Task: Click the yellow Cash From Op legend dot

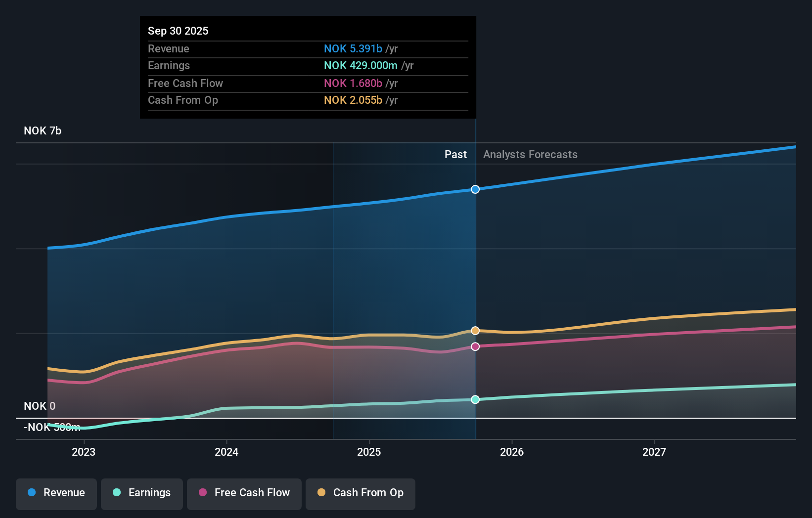Action: pyautogui.click(x=321, y=493)
